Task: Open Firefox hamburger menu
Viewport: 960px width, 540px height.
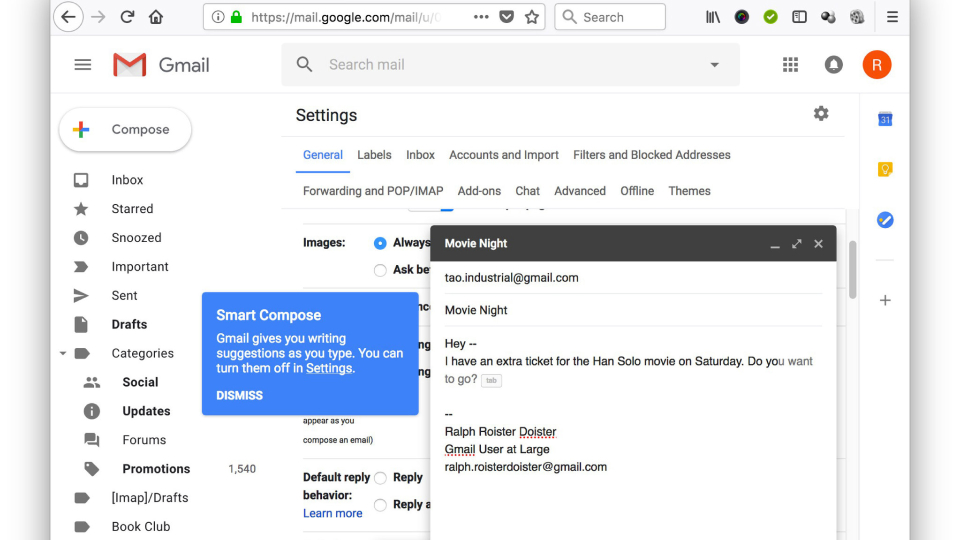Action: [893, 17]
